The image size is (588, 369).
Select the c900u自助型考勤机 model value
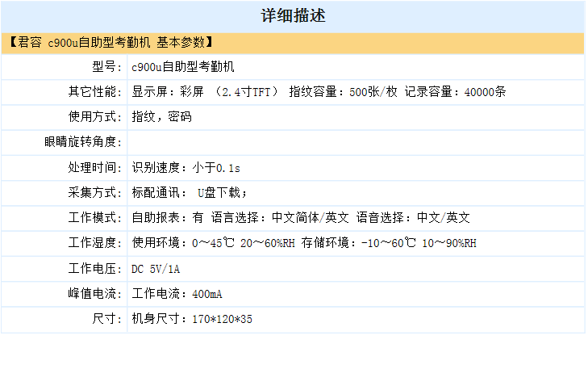183,67
